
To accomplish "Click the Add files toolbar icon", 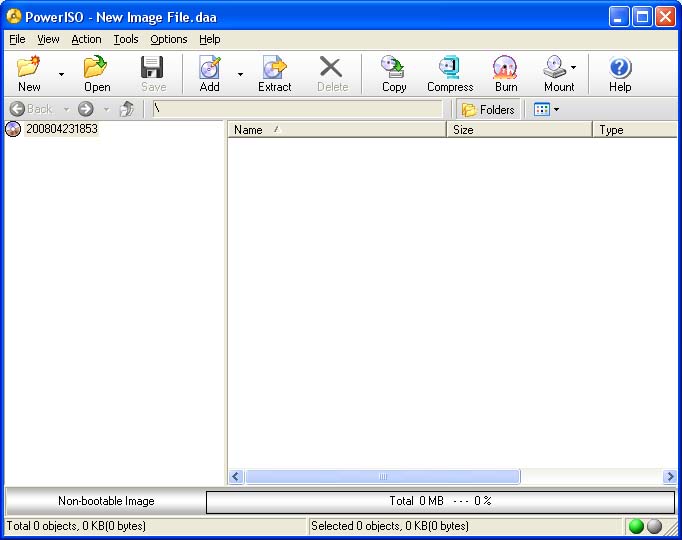I will (210, 67).
